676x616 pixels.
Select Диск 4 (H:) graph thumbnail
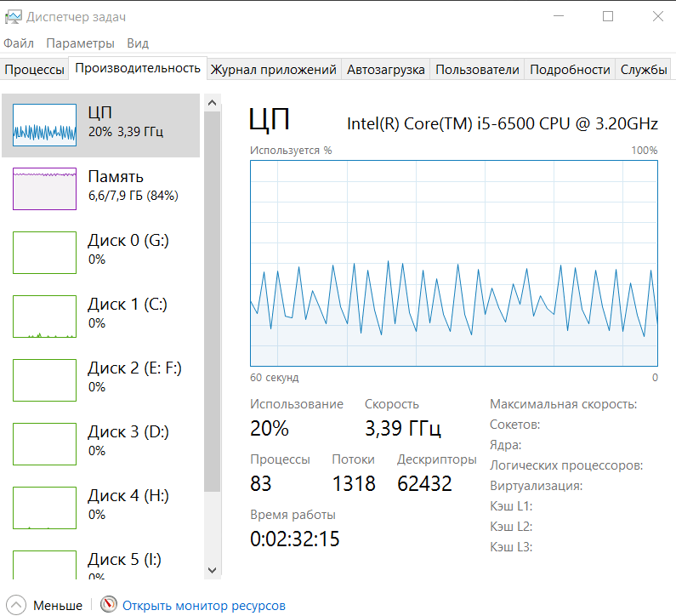[x=44, y=508]
